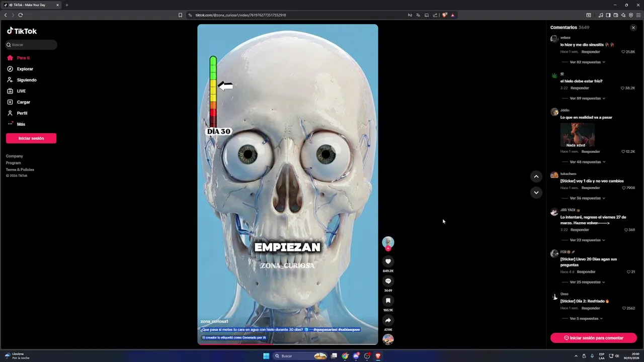Open Brave Rewards triangle icon
This screenshot has width=644, height=362.
coord(453,15)
